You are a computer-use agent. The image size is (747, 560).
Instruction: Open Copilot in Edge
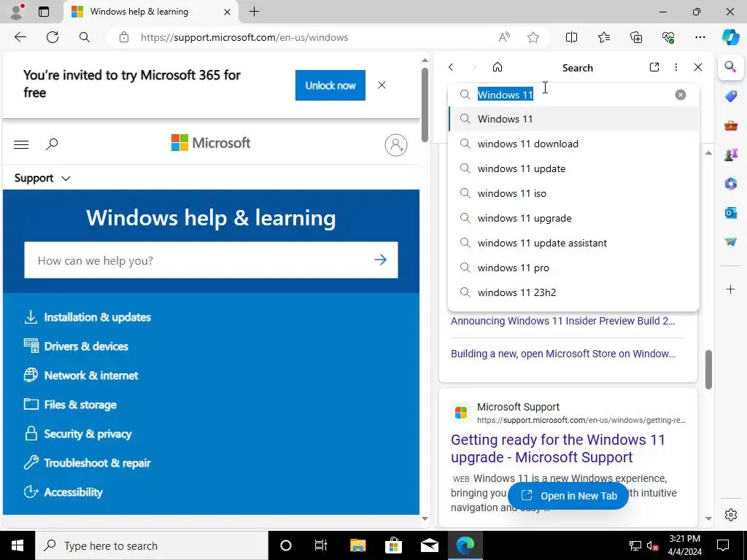(730, 37)
